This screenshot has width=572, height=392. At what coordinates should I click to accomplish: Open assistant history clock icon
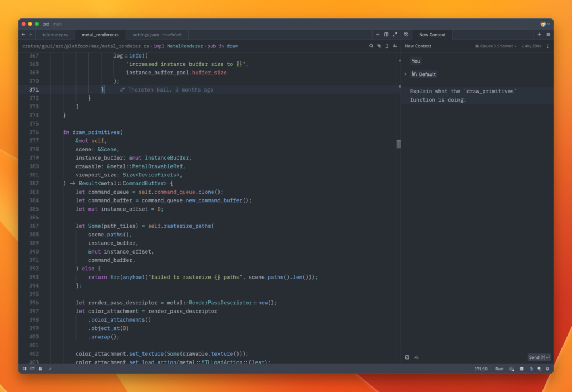[407, 34]
